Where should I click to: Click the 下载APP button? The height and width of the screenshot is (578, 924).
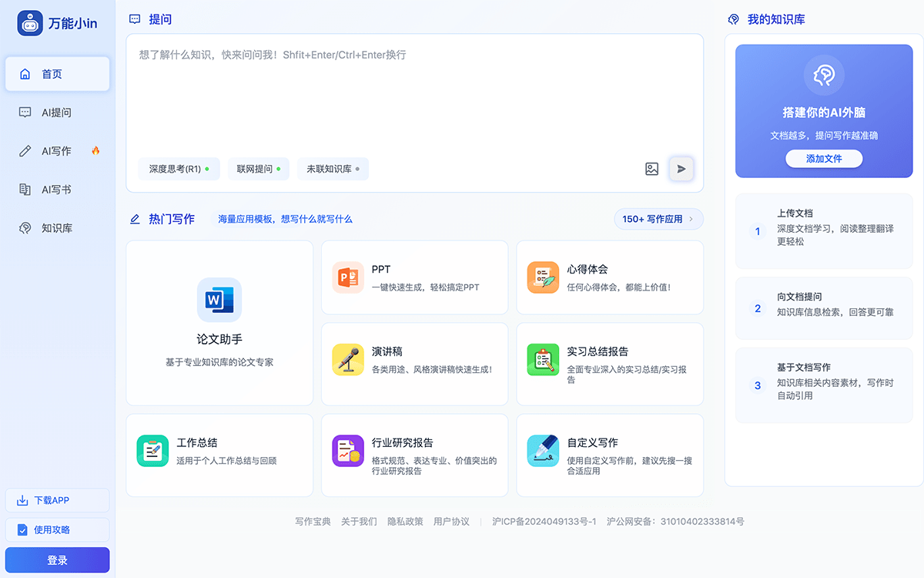click(x=58, y=500)
